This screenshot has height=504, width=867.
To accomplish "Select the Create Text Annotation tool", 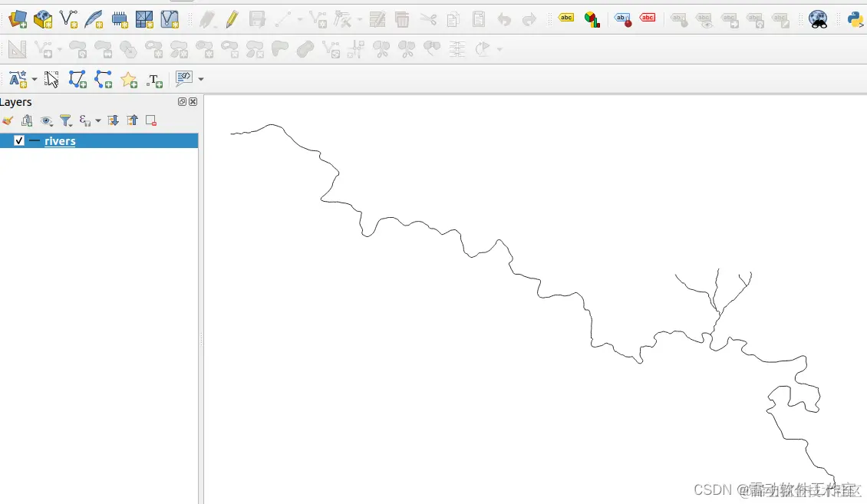I will pos(154,81).
